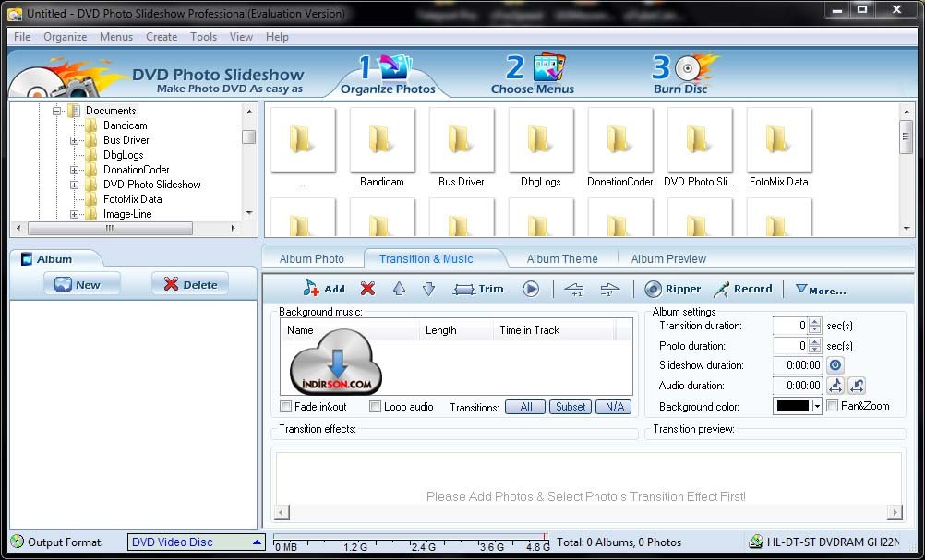Enable the Pan&Zoom checkbox

click(833, 406)
